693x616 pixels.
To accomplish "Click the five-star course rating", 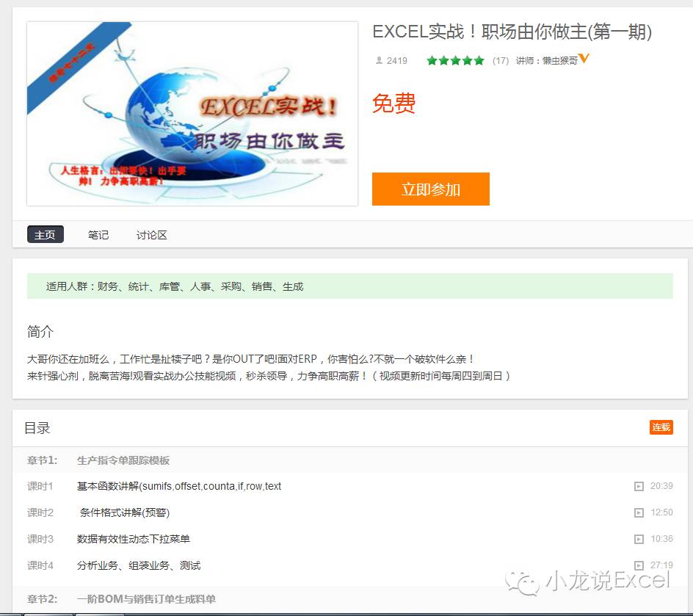I will [455, 60].
